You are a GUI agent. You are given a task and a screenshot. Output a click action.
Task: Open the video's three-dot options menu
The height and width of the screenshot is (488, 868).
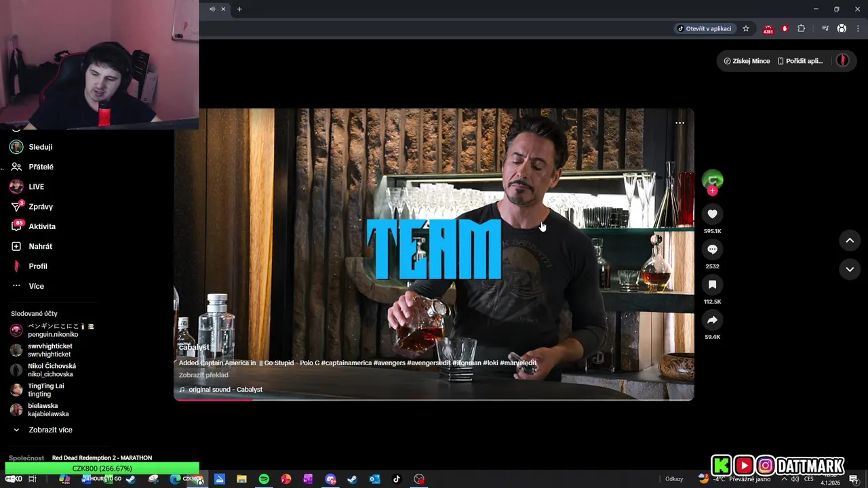(679, 123)
